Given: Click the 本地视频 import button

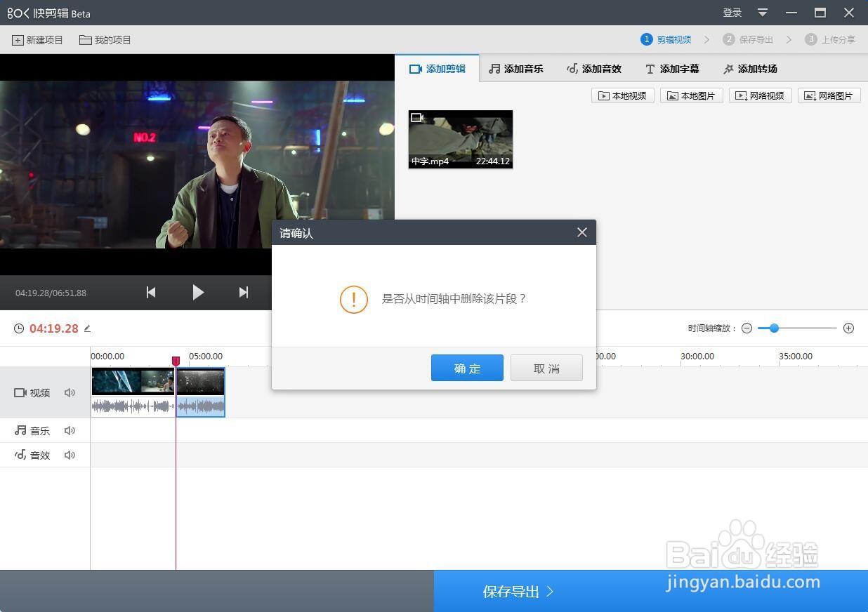Looking at the screenshot, I should pos(623,95).
